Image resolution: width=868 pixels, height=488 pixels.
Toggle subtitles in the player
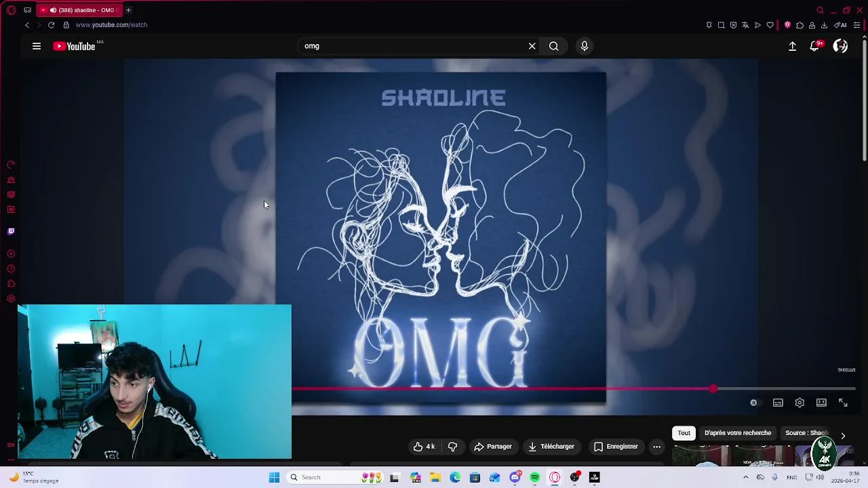(x=778, y=403)
